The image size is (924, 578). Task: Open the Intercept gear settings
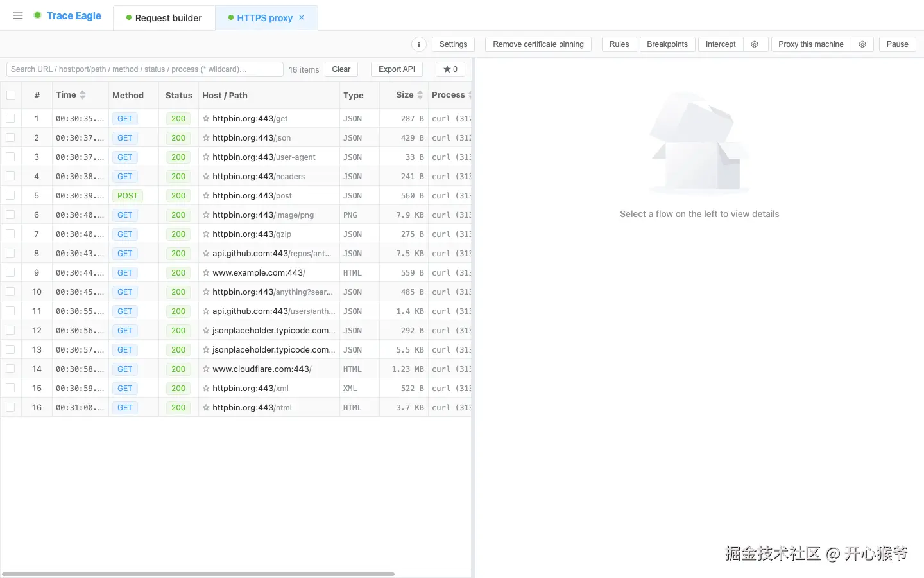tap(755, 44)
